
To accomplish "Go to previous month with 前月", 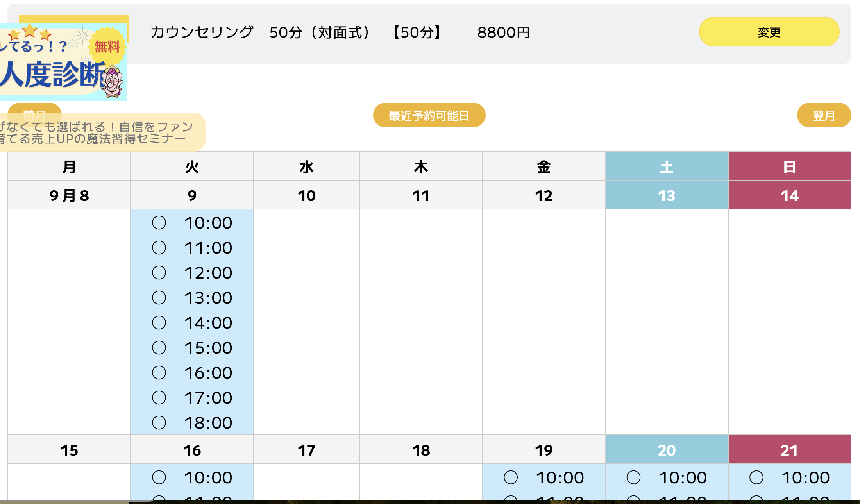I will (34, 109).
